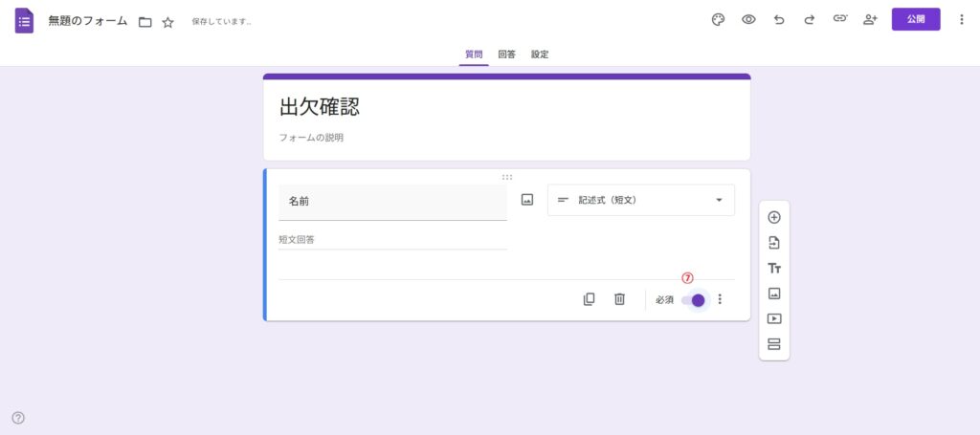Toggle the 必須 required switch
This screenshot has height=435, width=980.
click(694, 300)
